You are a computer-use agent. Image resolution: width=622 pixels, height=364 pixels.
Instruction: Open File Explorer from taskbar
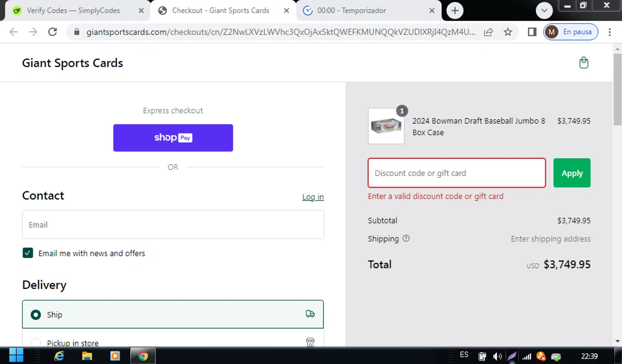[87, 356]
